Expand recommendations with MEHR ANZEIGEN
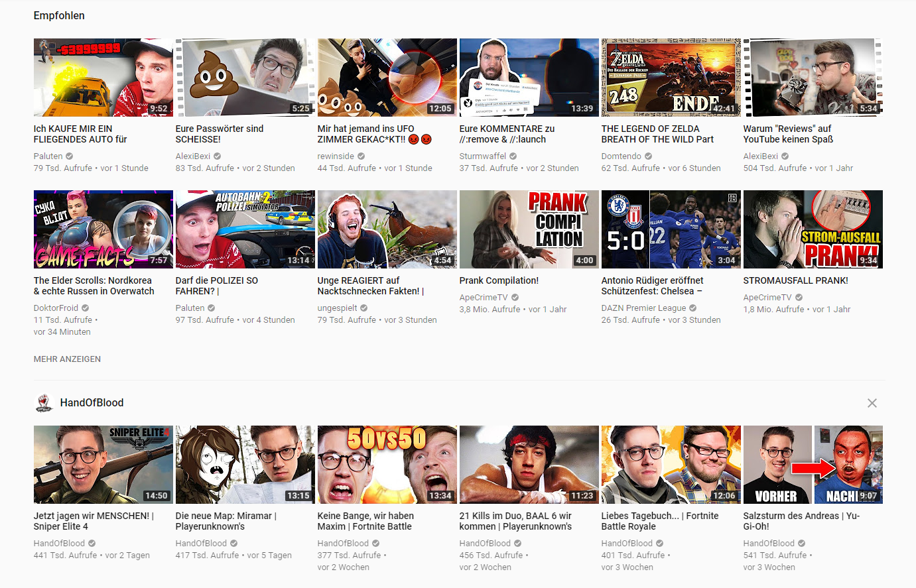This screenshot has height=588, width=916. [x=67, y=359]
